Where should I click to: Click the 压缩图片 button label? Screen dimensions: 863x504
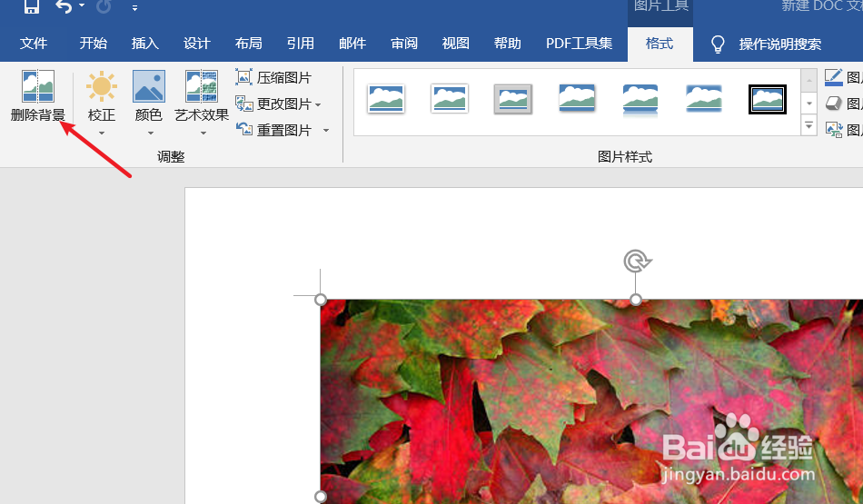284,77
